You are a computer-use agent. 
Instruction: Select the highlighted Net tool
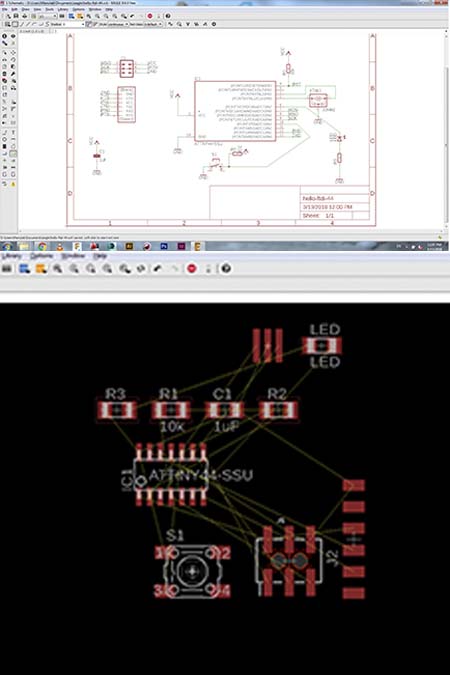[x=13, y=154]
